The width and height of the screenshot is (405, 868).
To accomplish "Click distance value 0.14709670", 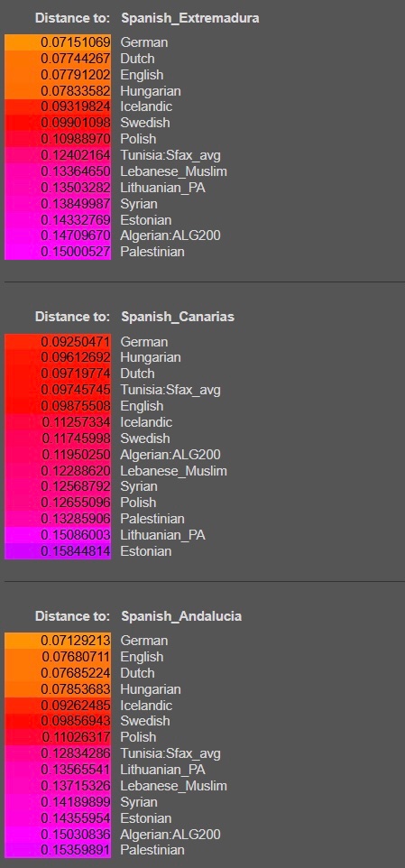I will click(x=77, y=235).
